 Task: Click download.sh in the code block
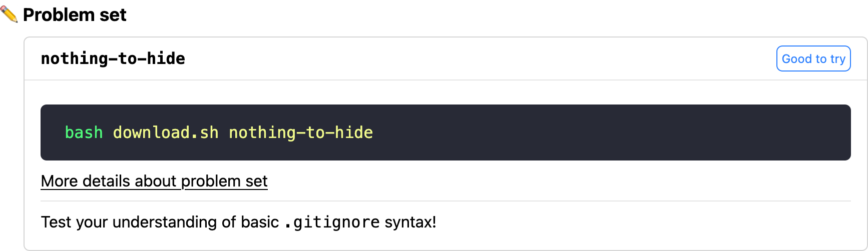166,132
